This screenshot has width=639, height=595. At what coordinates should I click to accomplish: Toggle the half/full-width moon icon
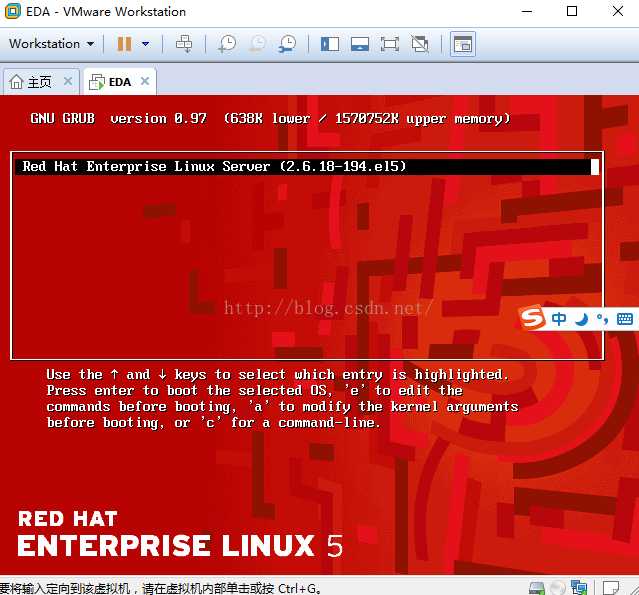click(x=581, y=319)
